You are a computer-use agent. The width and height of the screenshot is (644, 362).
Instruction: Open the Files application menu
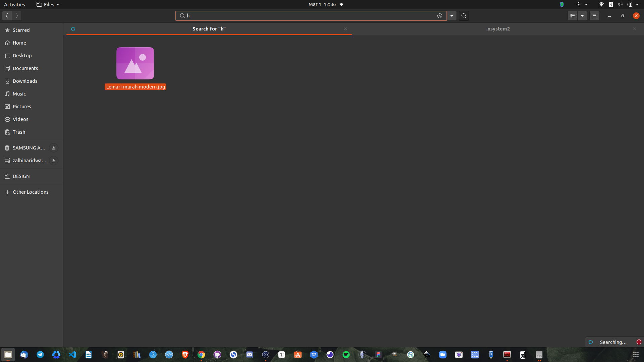48,4
